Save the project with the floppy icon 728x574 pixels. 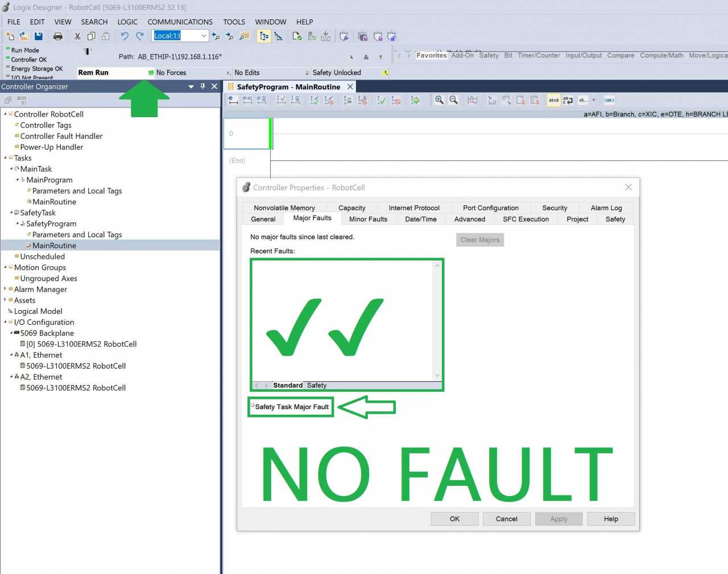click(39, 36)
